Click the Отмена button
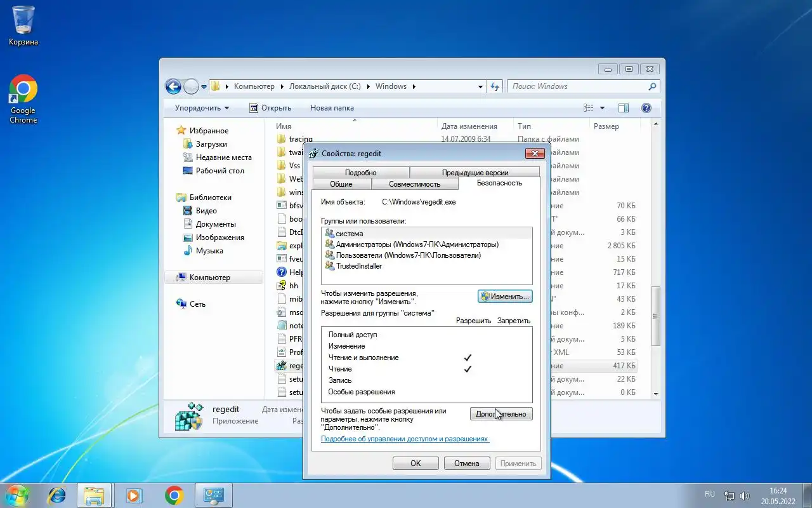Screen dimensions: 812x508 (467, 464)
